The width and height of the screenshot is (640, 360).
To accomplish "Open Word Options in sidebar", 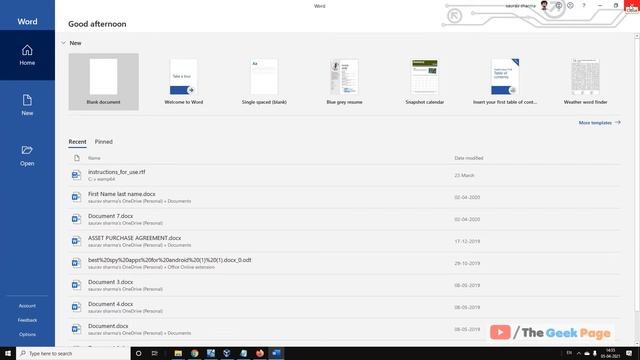I will click(x=27, y=334).
